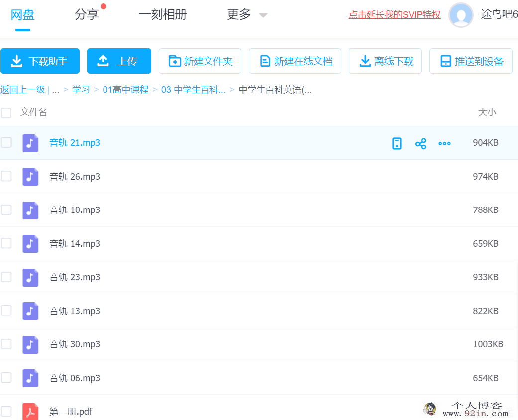Click music icon of 音轨 14.mp3

pos(30,243)
